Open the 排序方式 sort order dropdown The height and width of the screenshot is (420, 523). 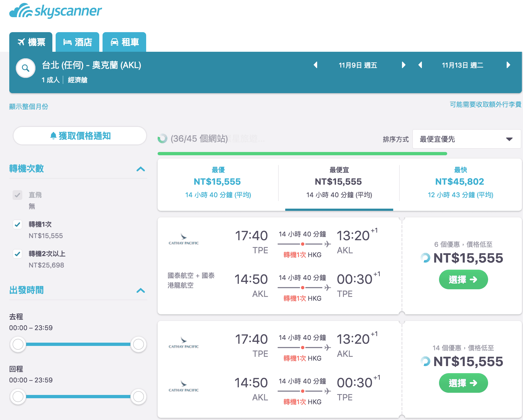467,139
